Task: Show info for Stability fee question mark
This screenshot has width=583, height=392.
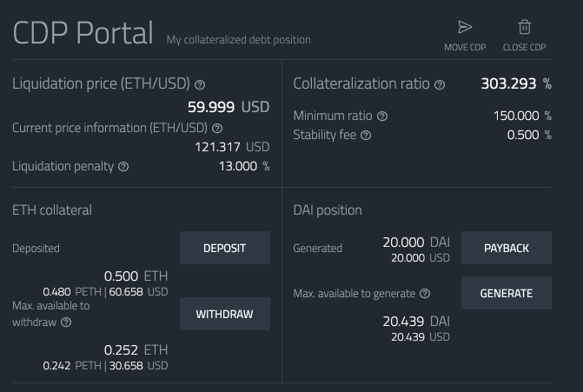Action: tap(366, 136)
